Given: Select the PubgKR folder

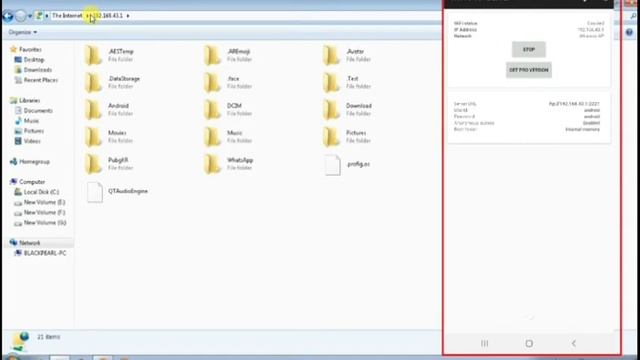Looking at the screenshot, I should tap(109, 164).
